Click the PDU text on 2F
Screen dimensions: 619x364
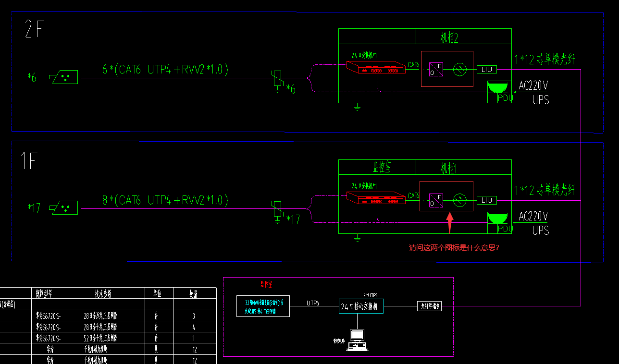click(505, 98)
